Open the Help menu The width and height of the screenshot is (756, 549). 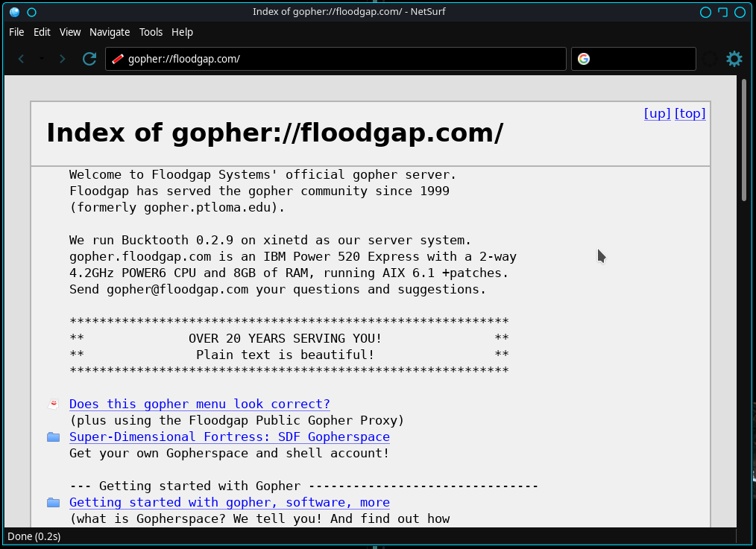click(182, 32)
